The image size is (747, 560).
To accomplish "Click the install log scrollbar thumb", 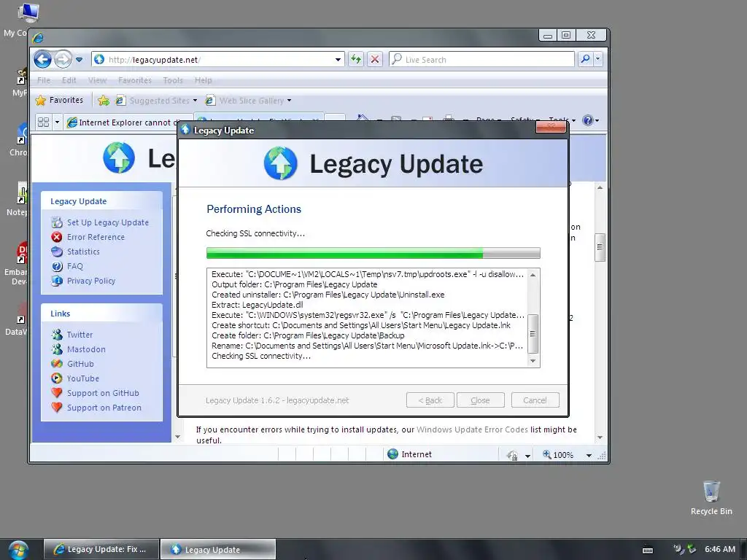I will (533, 333).
